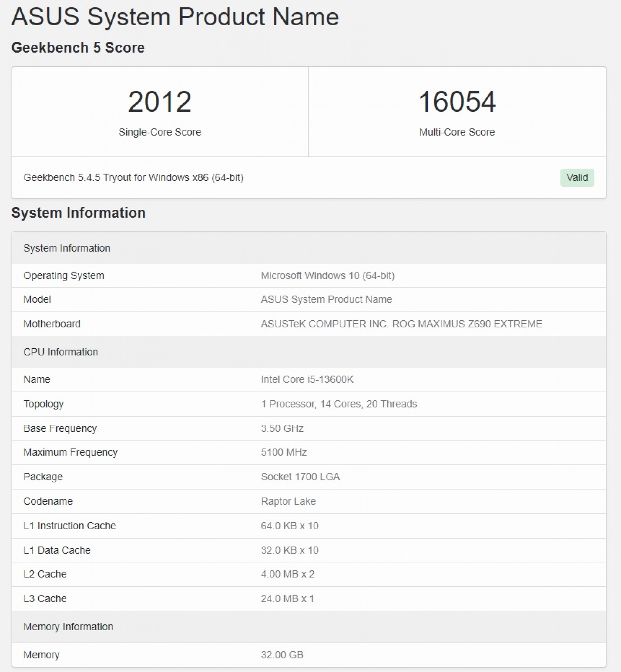Select the 24.0 MB x 1 value

point(287,599)
